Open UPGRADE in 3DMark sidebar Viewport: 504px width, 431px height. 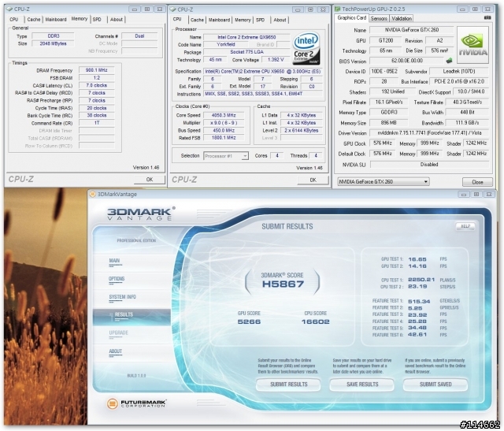[x=119, y=333]
